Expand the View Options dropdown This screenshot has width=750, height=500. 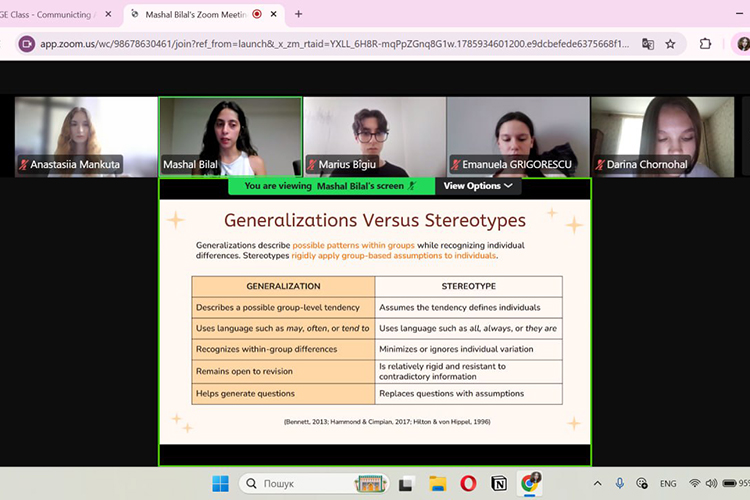click(478, 186)
